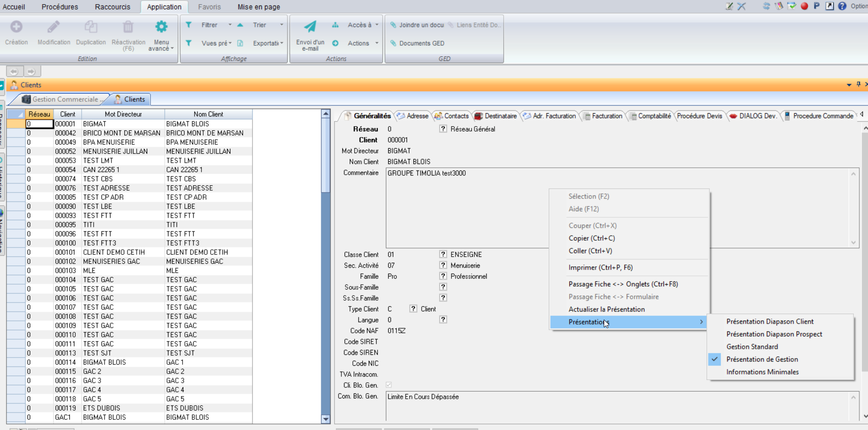Screen dimensions: 868x430
Task: Click the Envoi d'un e-mail paper plane icon
Action: [310, 27]
